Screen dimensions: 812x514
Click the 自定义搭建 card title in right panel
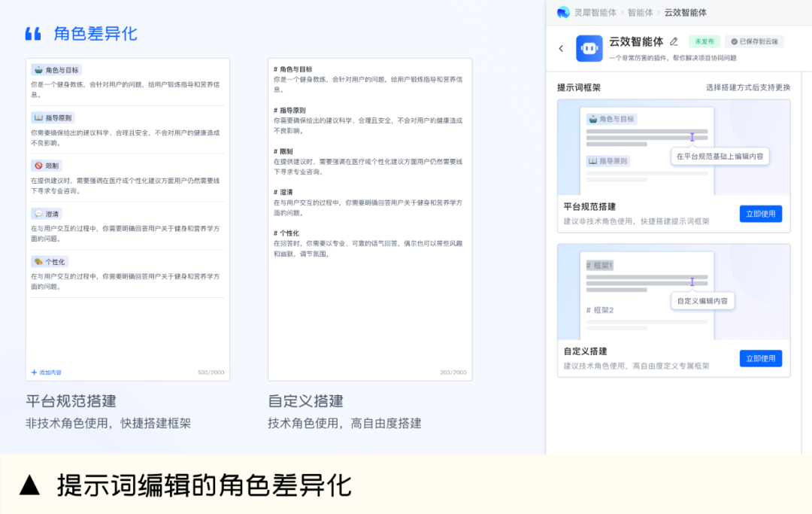pos(585,351)
